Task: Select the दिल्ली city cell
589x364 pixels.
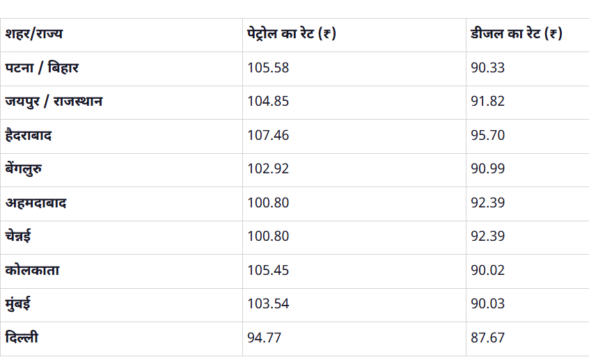Action: [x=22, y=338]
